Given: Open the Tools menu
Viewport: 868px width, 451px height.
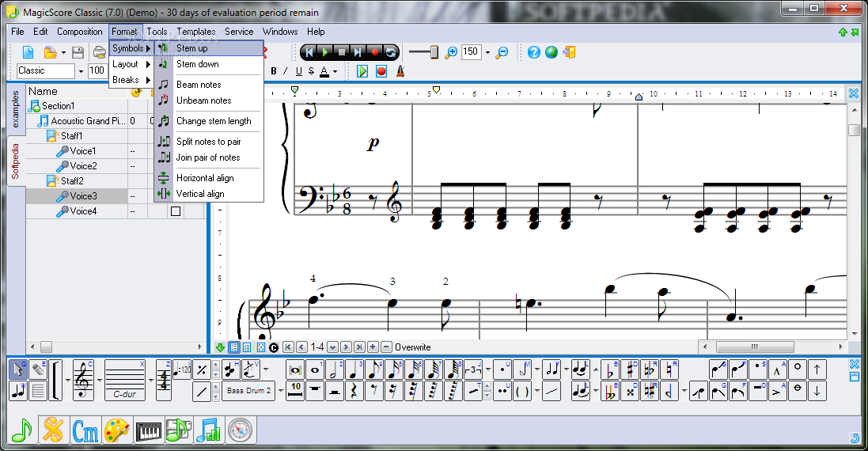Looking at the screenshot, I should tap(157, 32).
